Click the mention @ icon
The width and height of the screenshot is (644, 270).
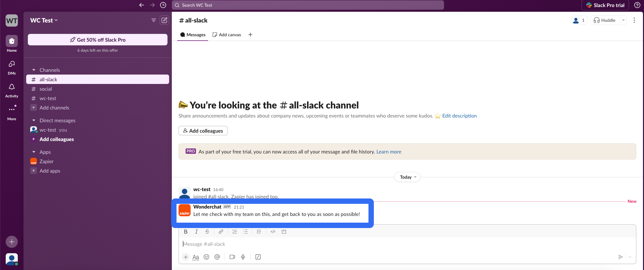pos(217,257)
